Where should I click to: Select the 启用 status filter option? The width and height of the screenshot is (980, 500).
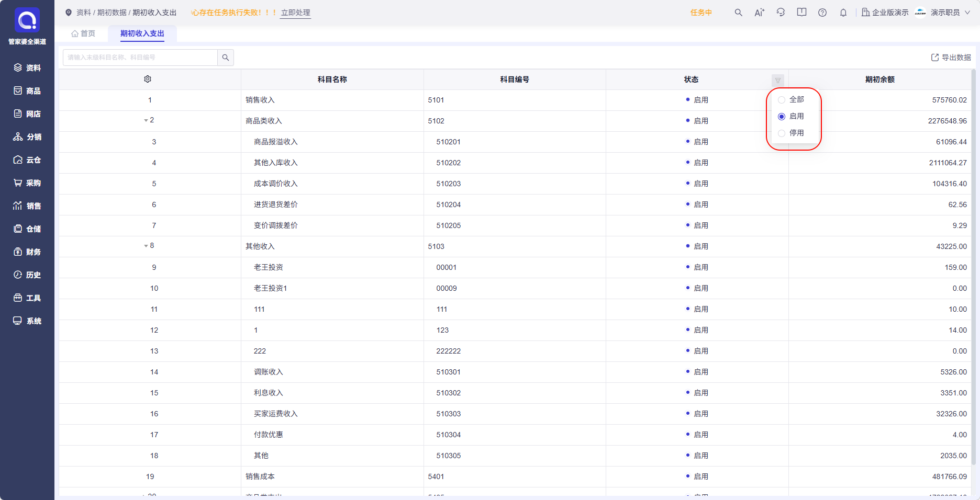(791, 116)
